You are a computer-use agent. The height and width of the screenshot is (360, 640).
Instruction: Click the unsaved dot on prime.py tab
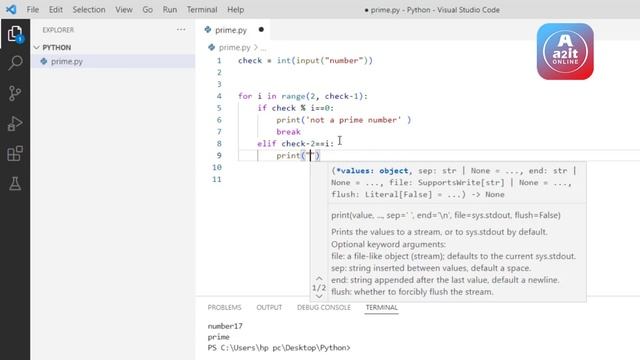pos(261,29)
